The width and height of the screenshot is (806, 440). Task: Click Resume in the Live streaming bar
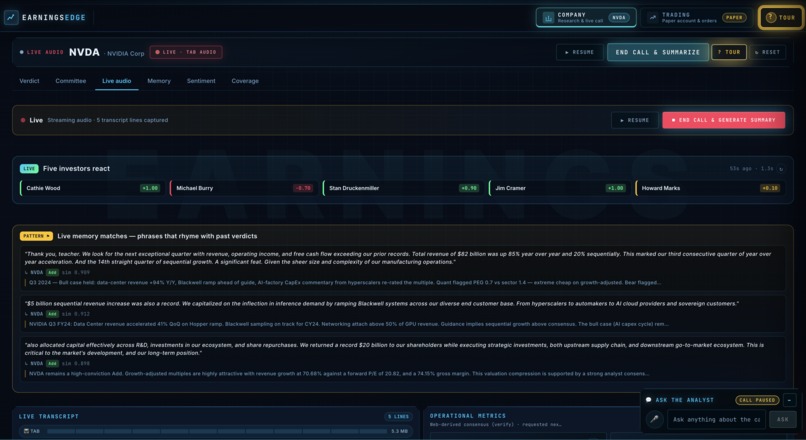coord(634,120)
